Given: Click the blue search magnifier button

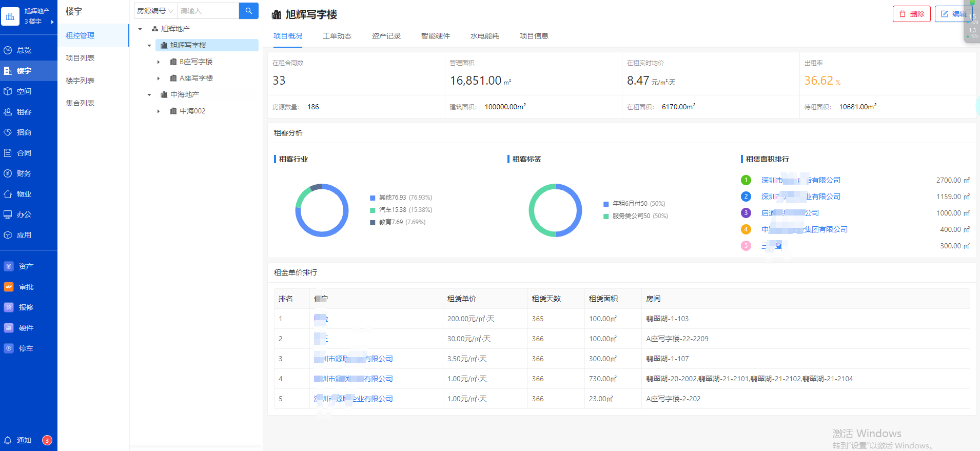Looking at the screenshot, I should [x=248, y=11].
